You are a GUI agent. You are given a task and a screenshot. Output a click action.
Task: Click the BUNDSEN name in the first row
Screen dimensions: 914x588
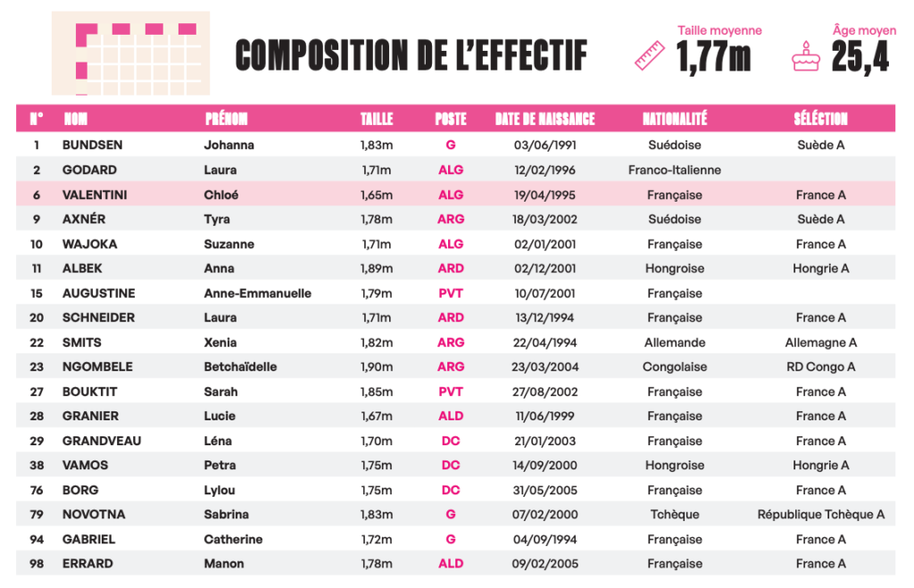92,145
